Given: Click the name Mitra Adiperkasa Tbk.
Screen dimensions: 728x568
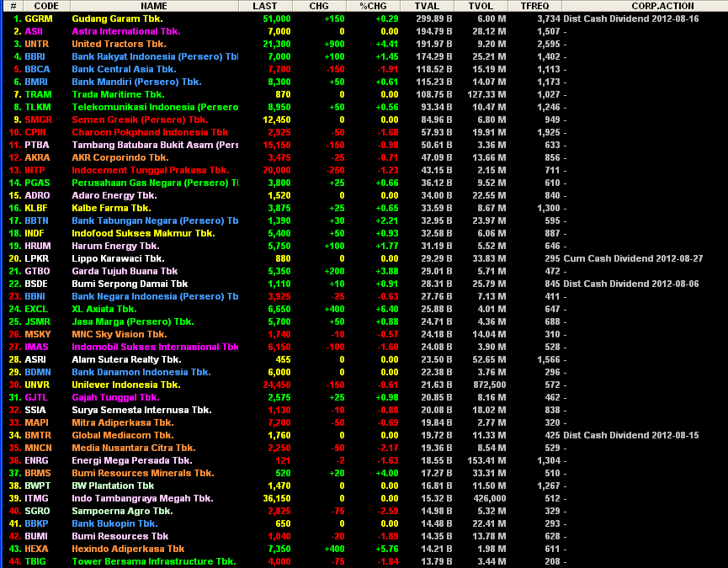Looking at the screenshot, I should pyautogui.click(x=123, y=422).
